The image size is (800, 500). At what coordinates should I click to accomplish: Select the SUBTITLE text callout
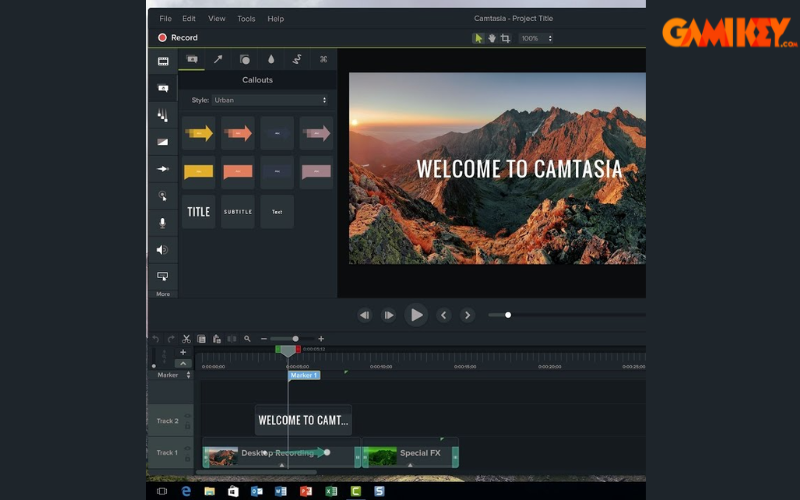(238, 212)
